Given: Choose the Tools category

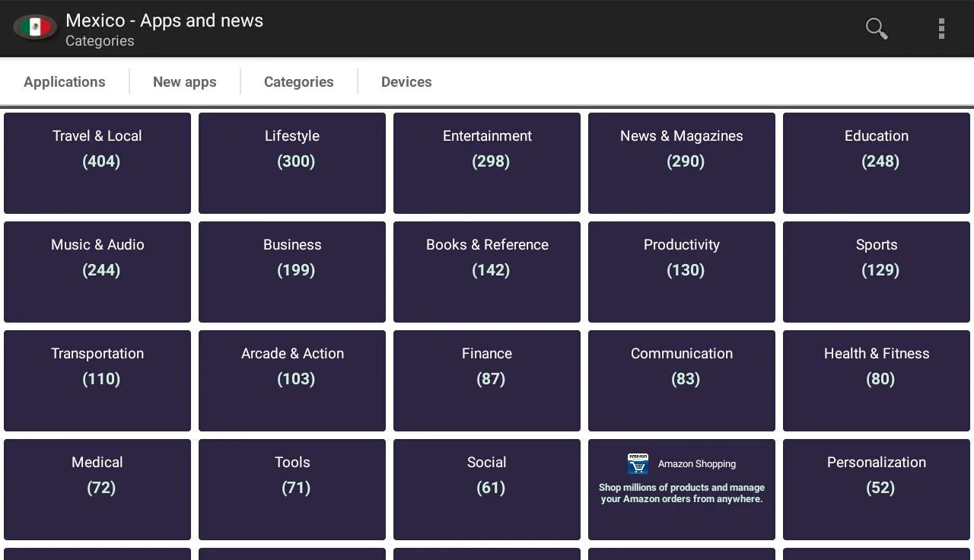Looking at the screenshot, I should click(x=292, y=489).
